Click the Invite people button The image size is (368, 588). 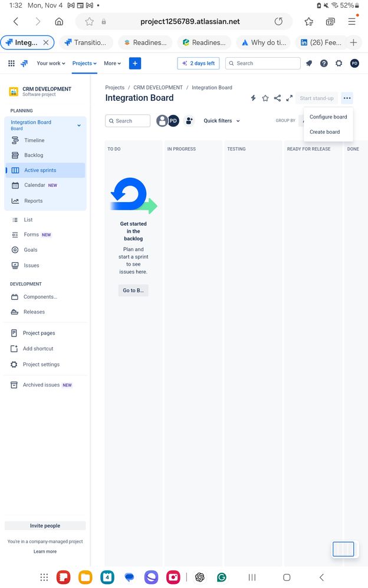45,526
